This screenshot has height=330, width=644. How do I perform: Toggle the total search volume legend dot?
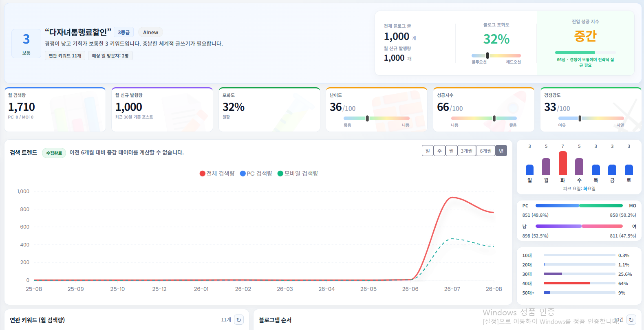pyautogui.click(x=202, y=174)
